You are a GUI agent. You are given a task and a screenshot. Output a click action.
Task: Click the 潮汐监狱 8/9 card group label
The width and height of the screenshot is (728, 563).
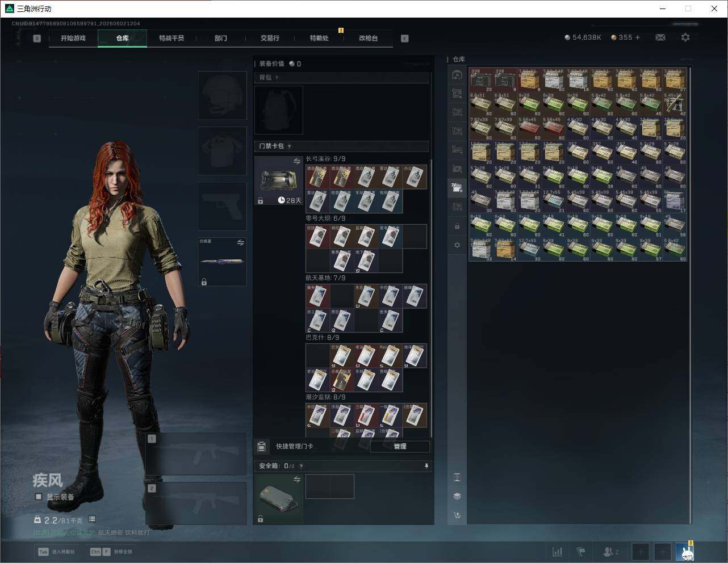coord(325,397)
